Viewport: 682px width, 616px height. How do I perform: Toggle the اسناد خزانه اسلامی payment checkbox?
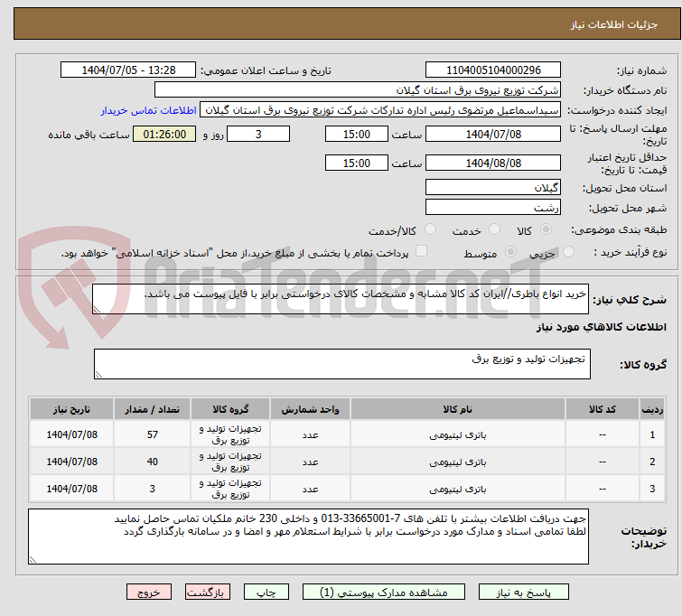pos(421,252)
